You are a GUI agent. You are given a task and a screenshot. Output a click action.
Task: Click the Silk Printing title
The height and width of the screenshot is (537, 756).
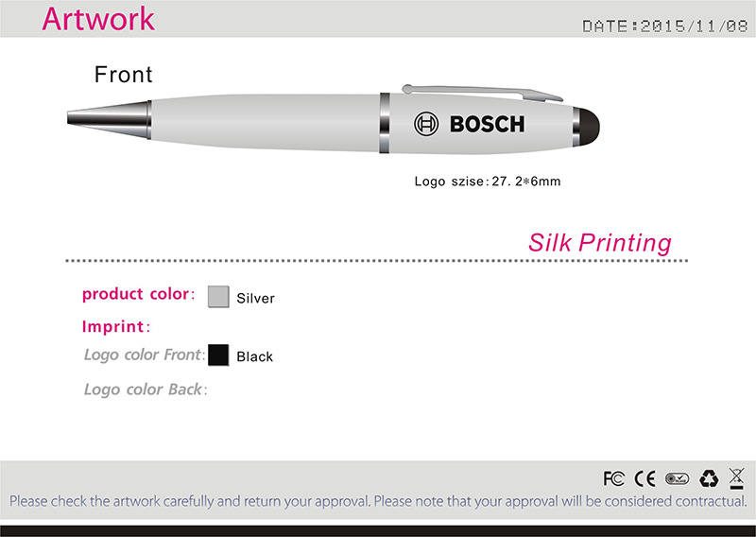click(x=599, y=242)
